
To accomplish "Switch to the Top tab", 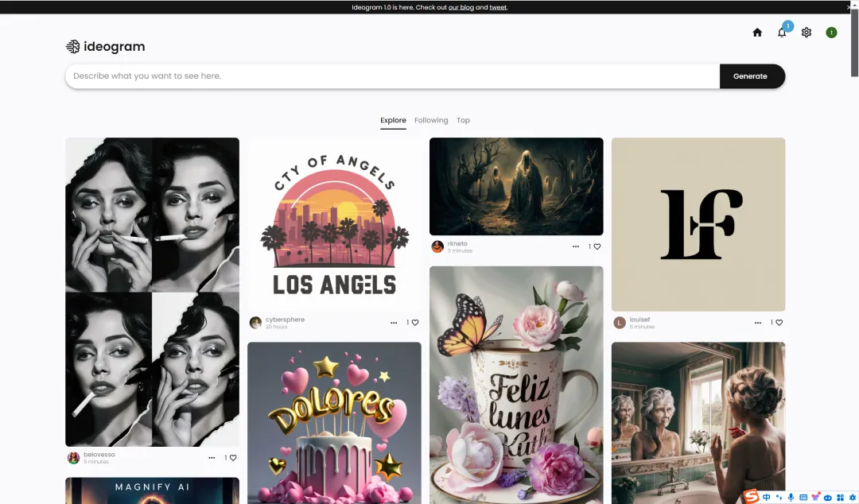I will (x=463, y=121).
